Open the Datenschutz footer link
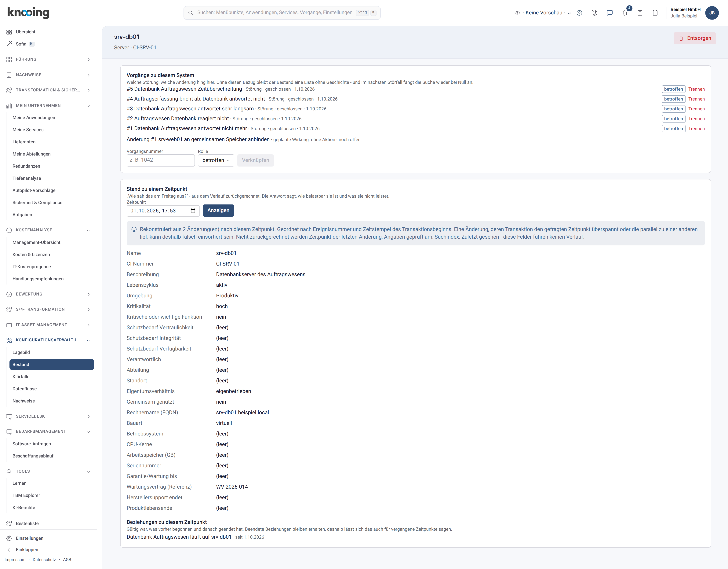Screen dimensions: 728x569 click(44, 559)
